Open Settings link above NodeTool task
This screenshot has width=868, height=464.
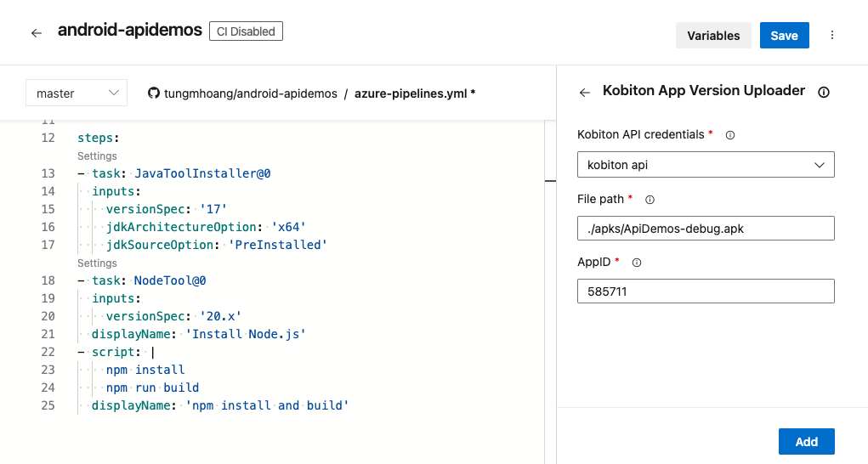(97, 263)
